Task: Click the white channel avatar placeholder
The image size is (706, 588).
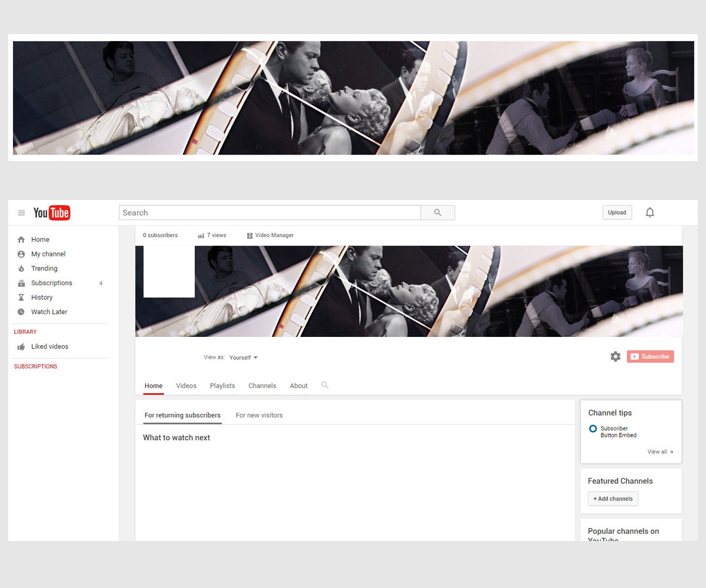Action: [x=169, y=272]
